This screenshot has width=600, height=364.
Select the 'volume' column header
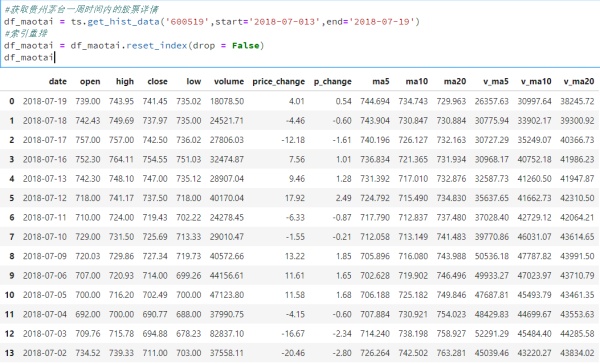tap(229, 82)
